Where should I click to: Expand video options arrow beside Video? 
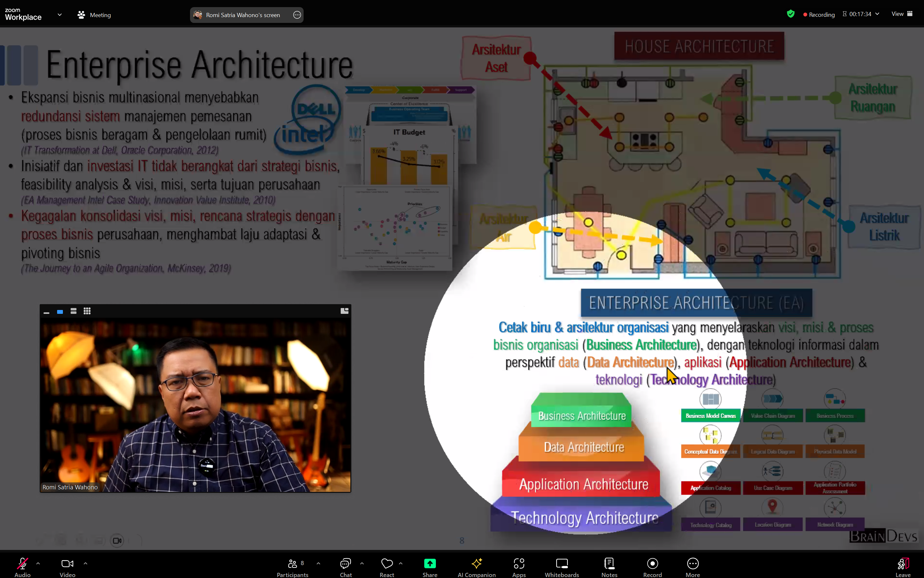tap(85, 563)
